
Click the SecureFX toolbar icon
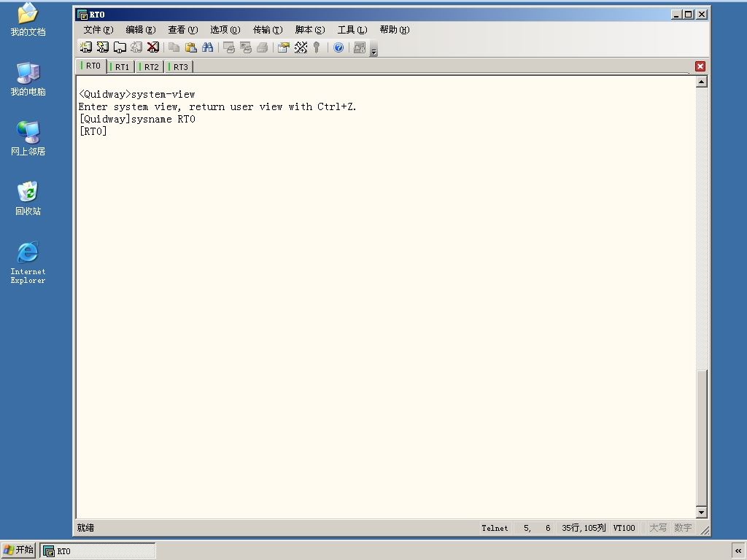(x=360, y=47)
